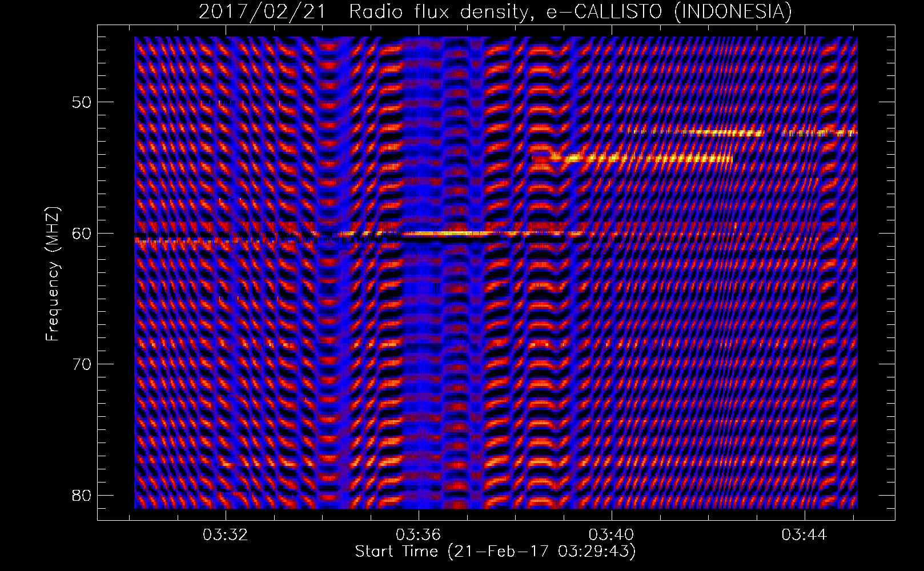Click the 03:40 time tick label
924x571 pixels.
pos(612,535)
